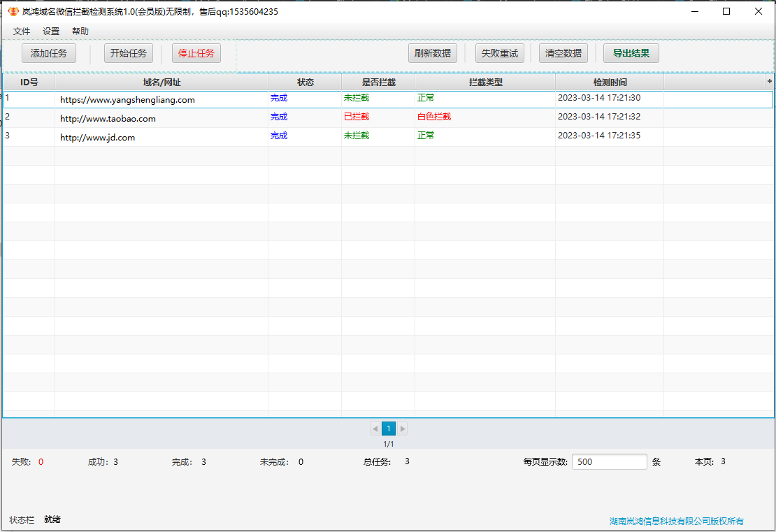Clear all data with 清空数据
The height and width of the screenshot is (532, 776).
pyautogui.click(x=563, y=53)
